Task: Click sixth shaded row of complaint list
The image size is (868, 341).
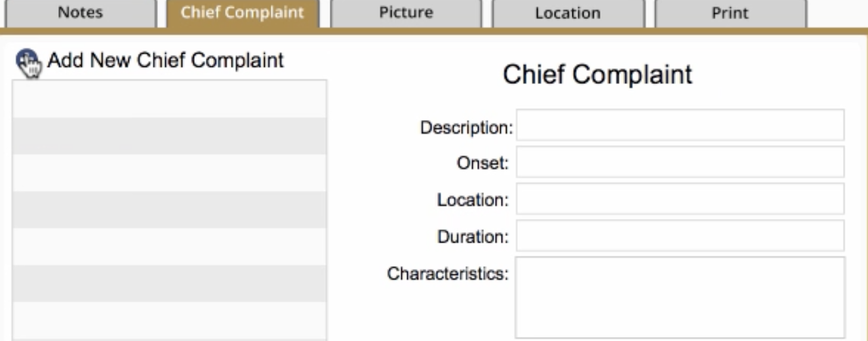Action: tap(170, 283)
